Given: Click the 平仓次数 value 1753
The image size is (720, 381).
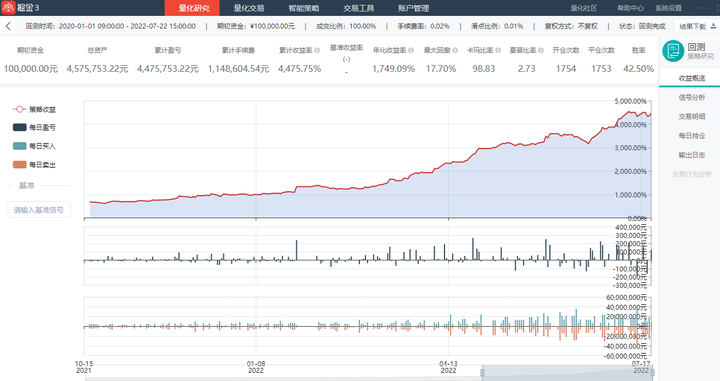Looking at the screenshot, I should click(601, 69).
